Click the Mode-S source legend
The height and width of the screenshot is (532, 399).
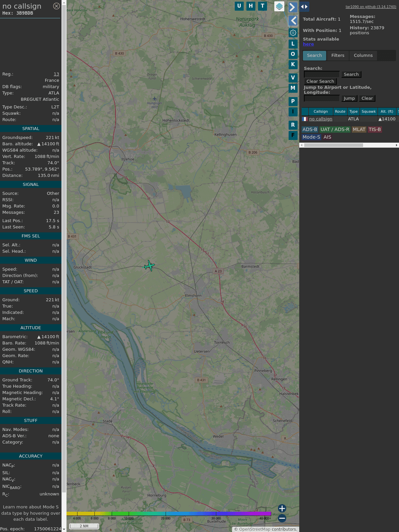(x=311, y=137)
